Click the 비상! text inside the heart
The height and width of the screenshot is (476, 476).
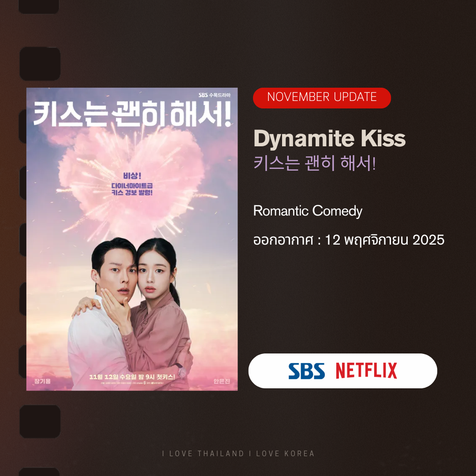point(132,176)
